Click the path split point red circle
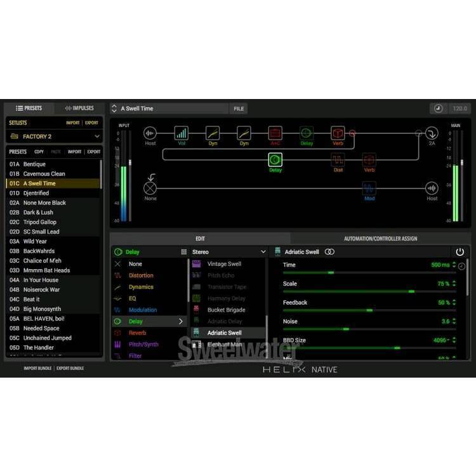 pyautogui.click(x=352, y=133)
